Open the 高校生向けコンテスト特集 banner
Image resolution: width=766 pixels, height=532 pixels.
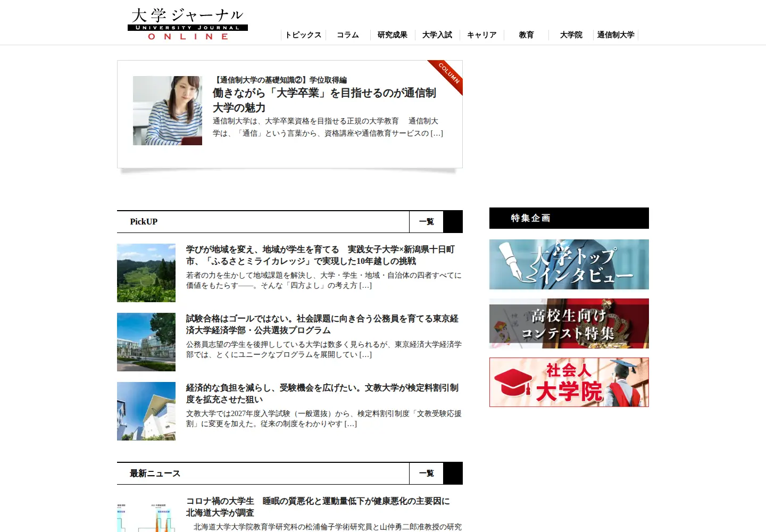[569, 323]
